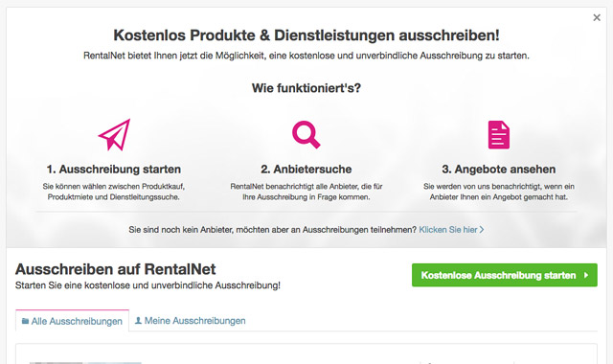The width and height of the screenshot is (613, 364).
Task: Click the Wie funktioniert's? heading
Action: pyautogui.click(x=306, y=88)
